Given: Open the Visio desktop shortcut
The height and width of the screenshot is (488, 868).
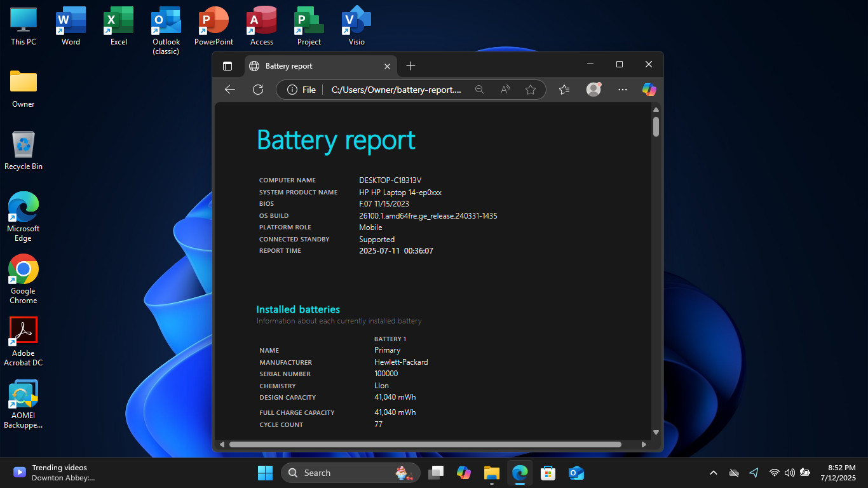Looking at the screenshot, I should pyautogui.click(x=356, y=25).
